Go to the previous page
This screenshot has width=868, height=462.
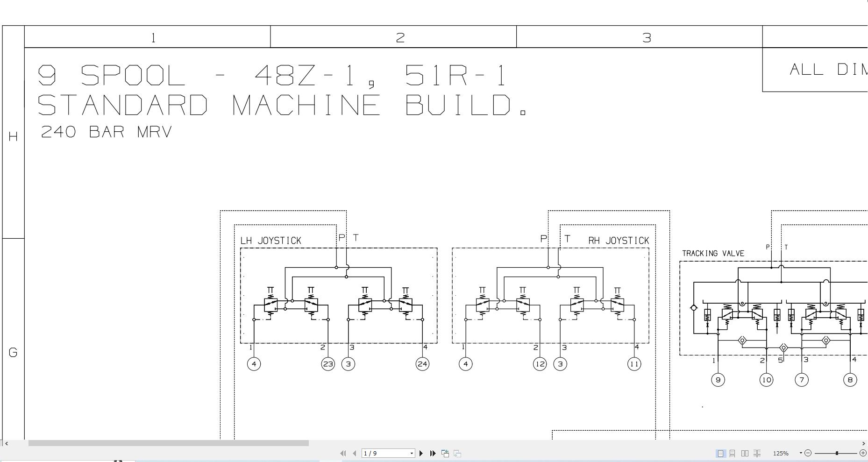[355, 453]
